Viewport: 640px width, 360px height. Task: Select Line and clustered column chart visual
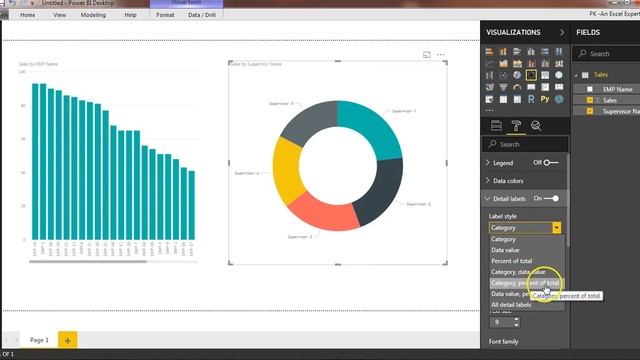click(x=545, y=63)
